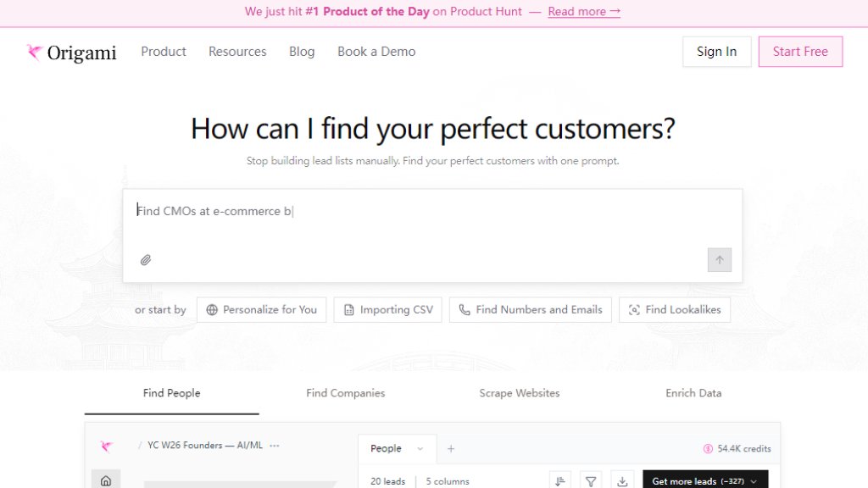Choose Personalize for You option
The image size is (868, 488).
[x=261, y=310]
